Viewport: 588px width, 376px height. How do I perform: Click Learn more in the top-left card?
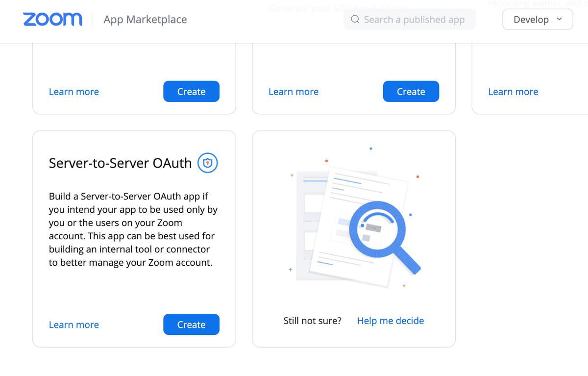(x=74, y=92)
